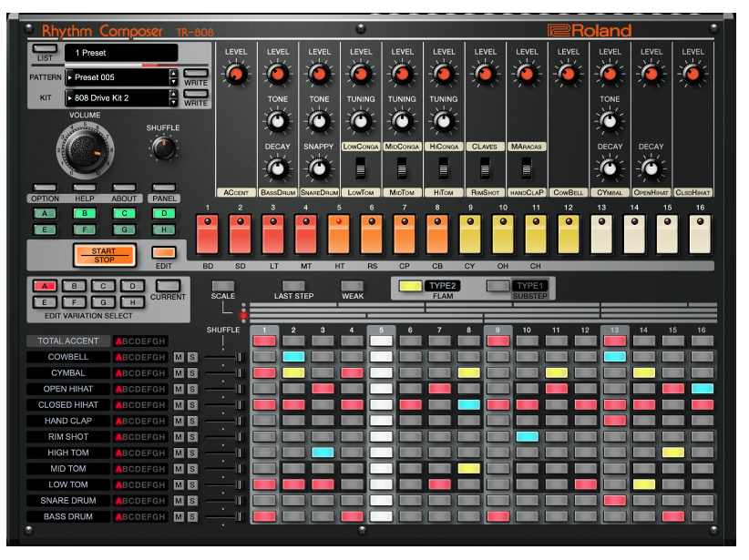Flip the LowConga/LowTom selector switch
Screen dimensions: 749x560
(x=361, y=169)
